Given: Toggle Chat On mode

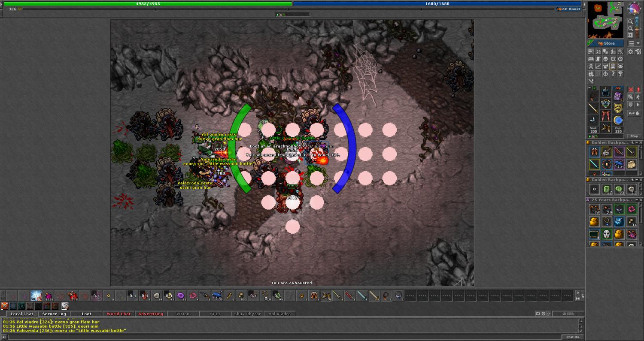Looking at the screenshot, I should pos(572,337).
